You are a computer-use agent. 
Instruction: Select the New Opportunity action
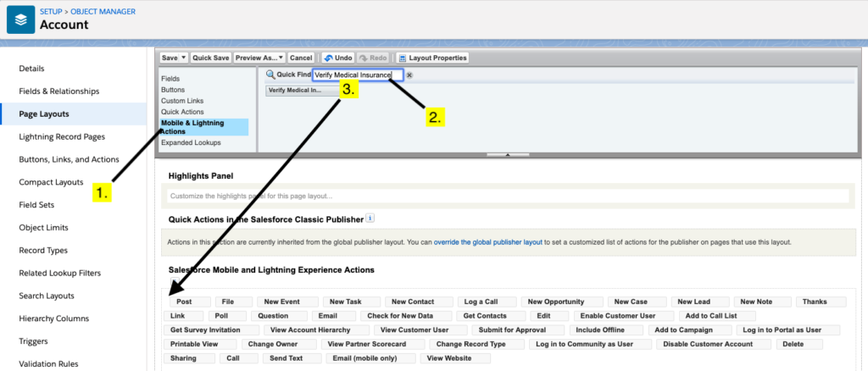[x=562, y=302]
